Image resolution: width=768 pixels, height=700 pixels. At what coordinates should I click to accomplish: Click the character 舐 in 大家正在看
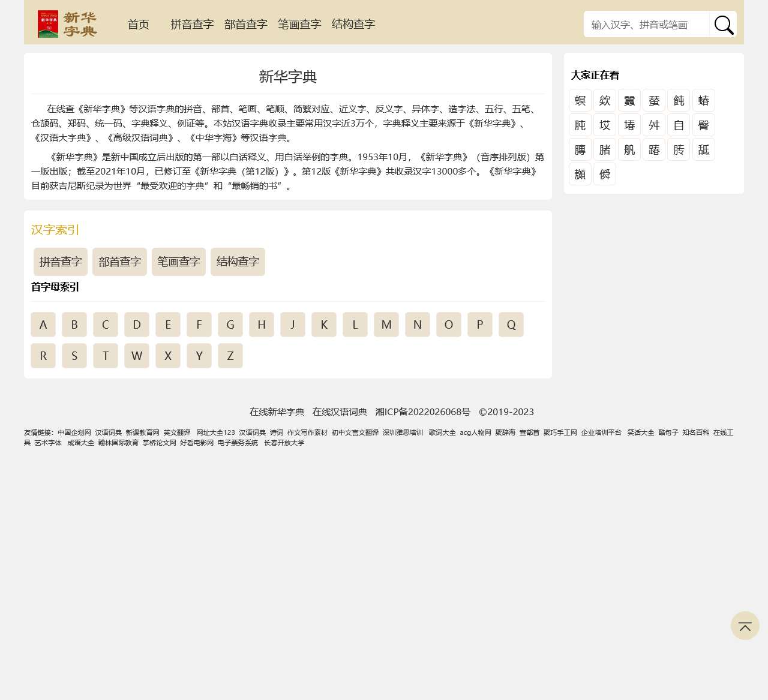click(703, 149)
